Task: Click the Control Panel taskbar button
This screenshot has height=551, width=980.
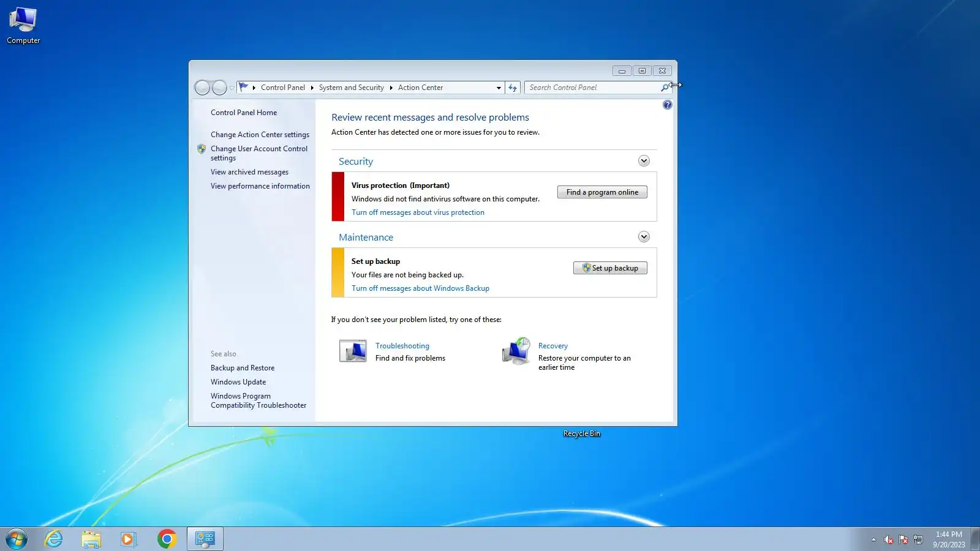Action: click(205, 539)
